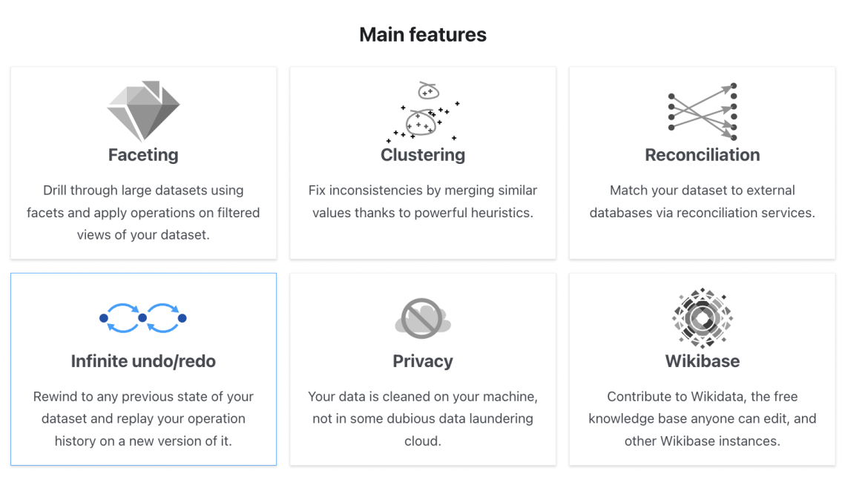Click the Clustering heading text
Image resolution: width=868 pixels, height=488 pixels.
423,155
